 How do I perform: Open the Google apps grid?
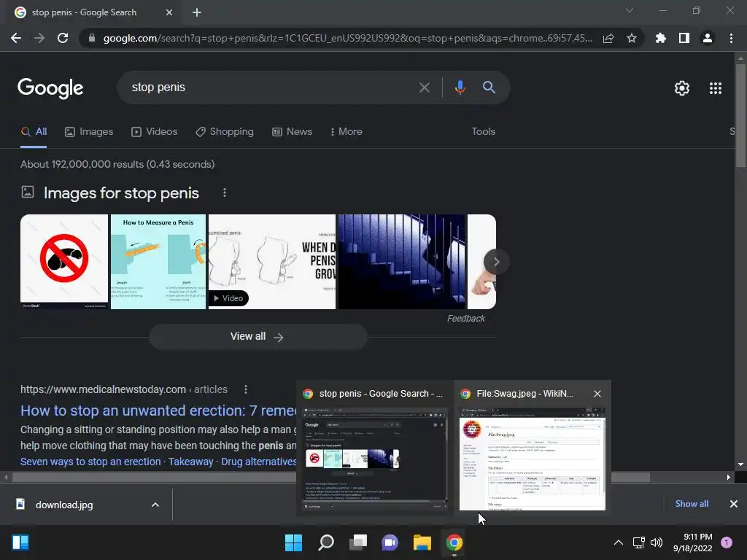716,88
